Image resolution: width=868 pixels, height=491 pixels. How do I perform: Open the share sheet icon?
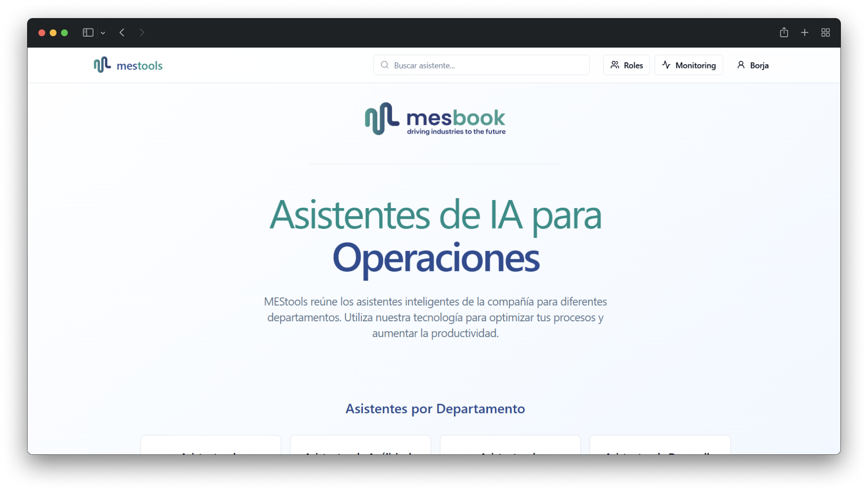(784, 33)
